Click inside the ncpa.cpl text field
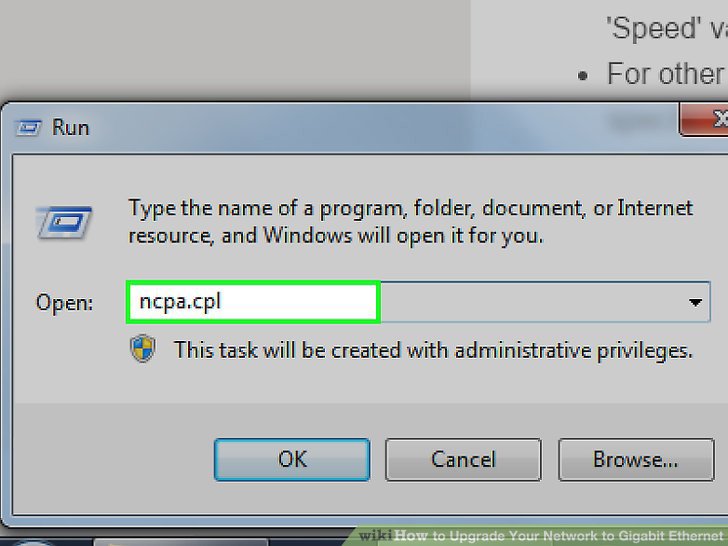Image resolution: width=728 pixels, height=546 pixels. pos(252,302)
